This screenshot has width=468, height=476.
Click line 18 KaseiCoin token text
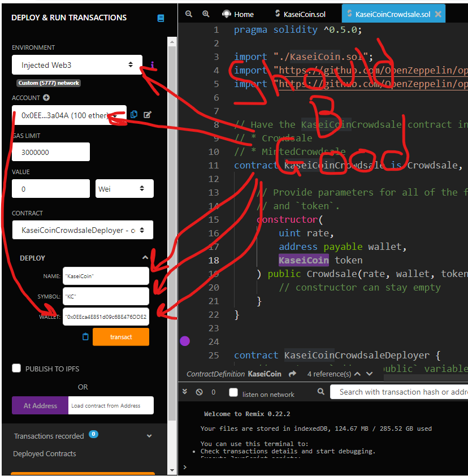[x=320, y=260]
